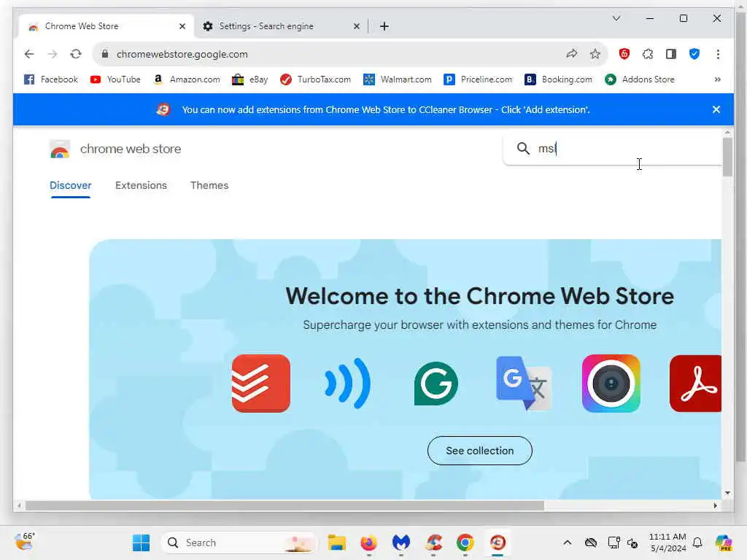Open the Extensions puzzle piece menu

(x=648, y=54)
